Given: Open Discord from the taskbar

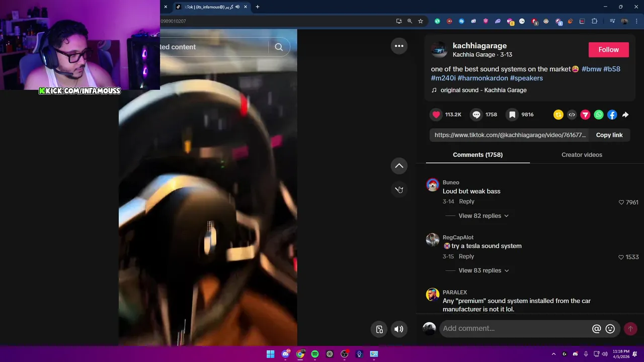Looking at the screenshot, I should point(286,354).
